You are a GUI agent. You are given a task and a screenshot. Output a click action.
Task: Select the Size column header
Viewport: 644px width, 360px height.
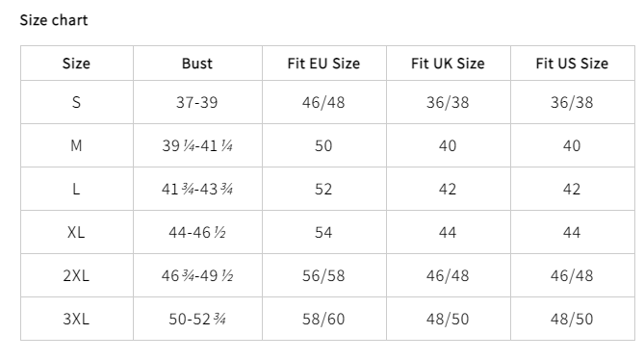(77, 64)
